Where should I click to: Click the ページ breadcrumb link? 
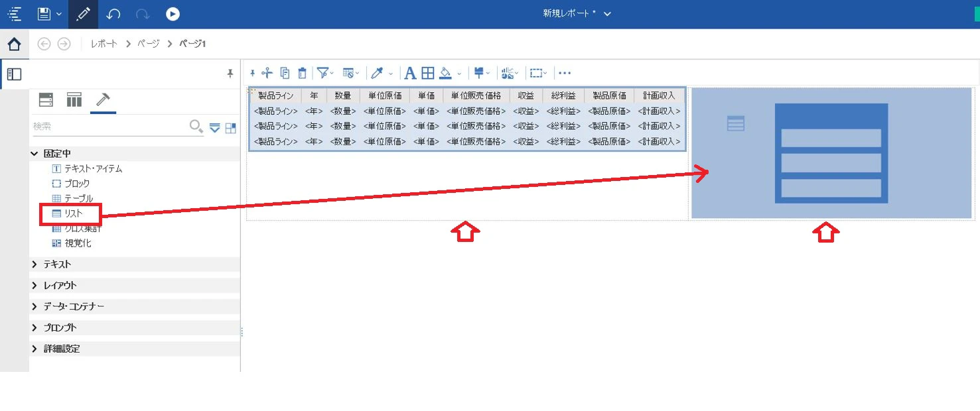coord(148,44)
